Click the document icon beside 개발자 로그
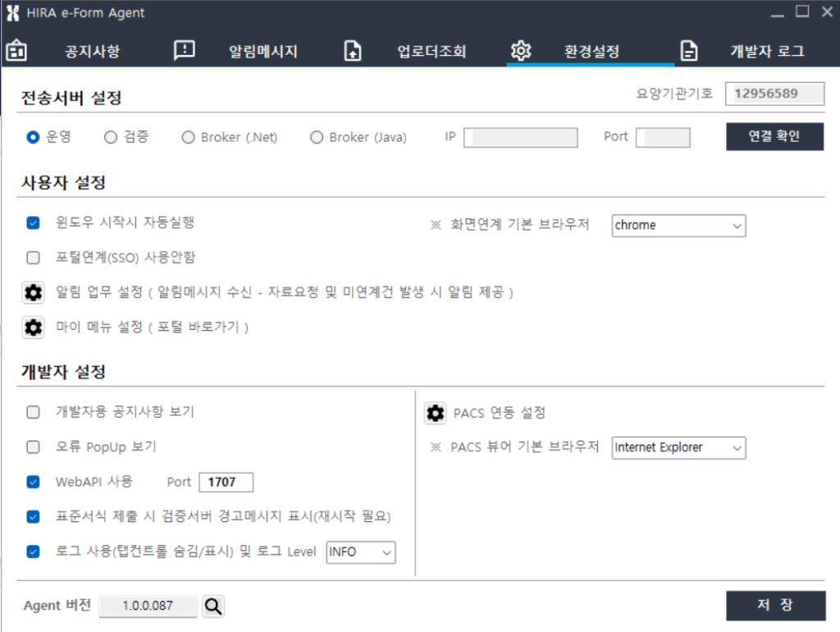The image size is (840, 632). click(x=690, y=51)
